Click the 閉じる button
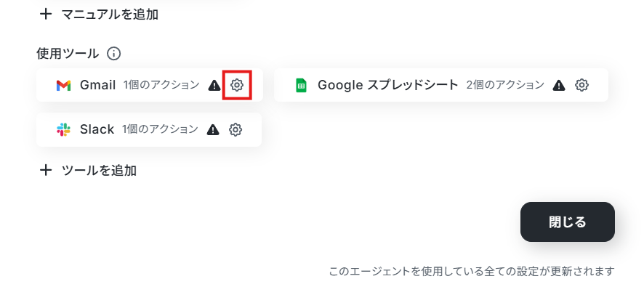 [567, 222]
